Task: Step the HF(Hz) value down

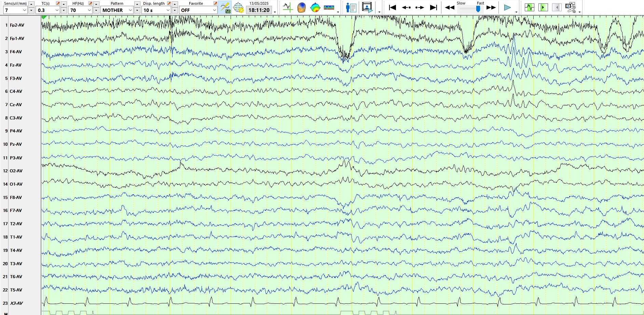Action: coord(96,10)
